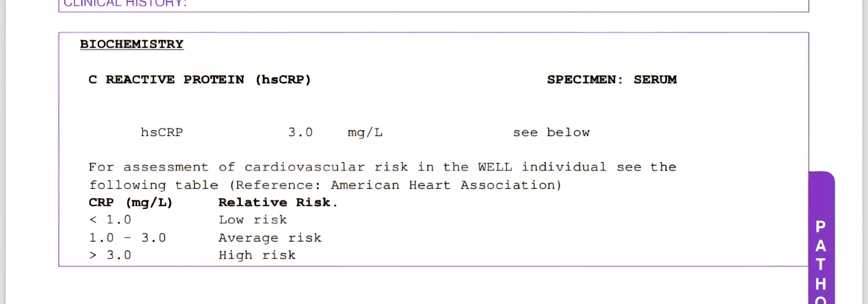Click the 'see below' reference text

click(551, 132)
